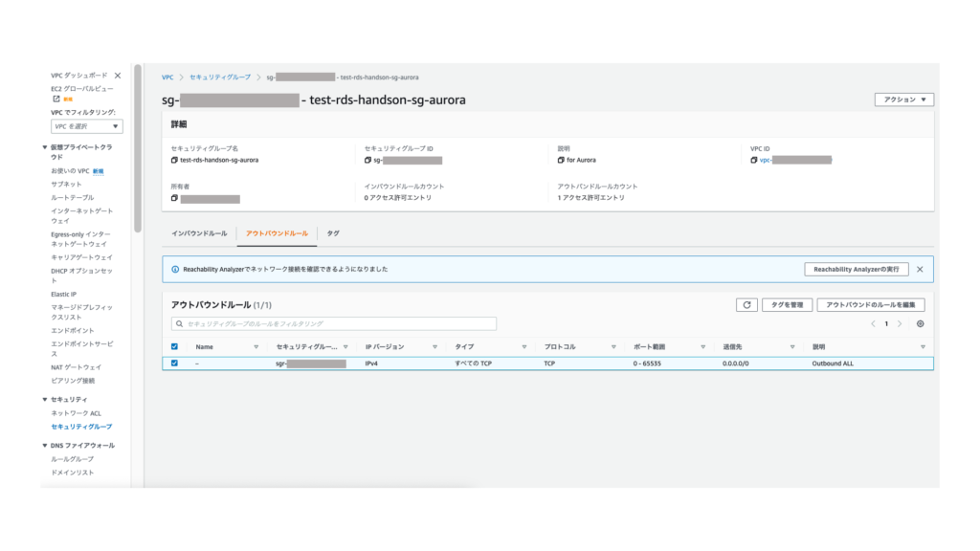Copy the VPC ID using its copy icon
This screenshot has width=980, height=551.
(x=754, y=161)
